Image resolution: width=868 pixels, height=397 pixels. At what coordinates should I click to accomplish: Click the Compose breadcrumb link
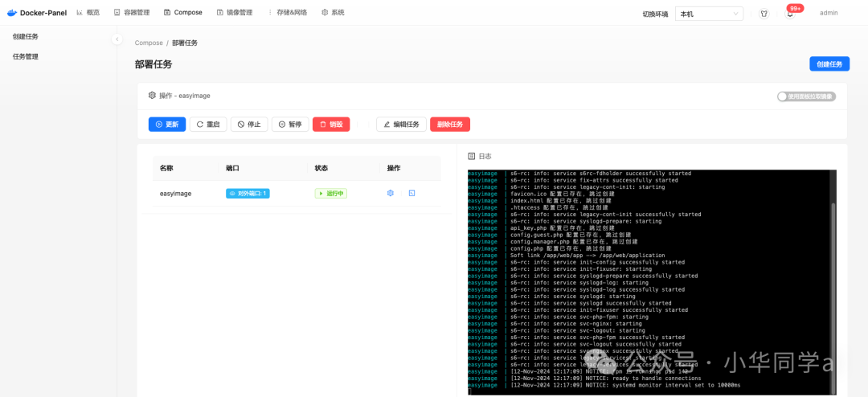(149, 43)
